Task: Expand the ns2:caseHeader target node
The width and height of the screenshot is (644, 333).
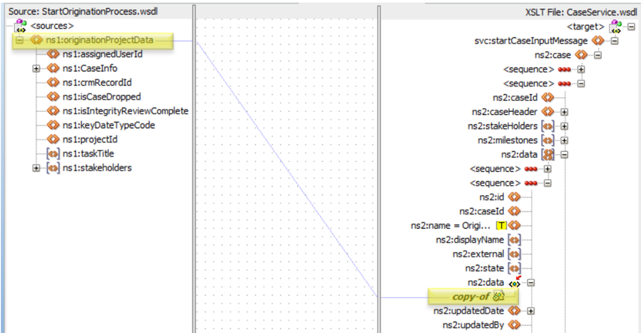Action: point(565,112)
